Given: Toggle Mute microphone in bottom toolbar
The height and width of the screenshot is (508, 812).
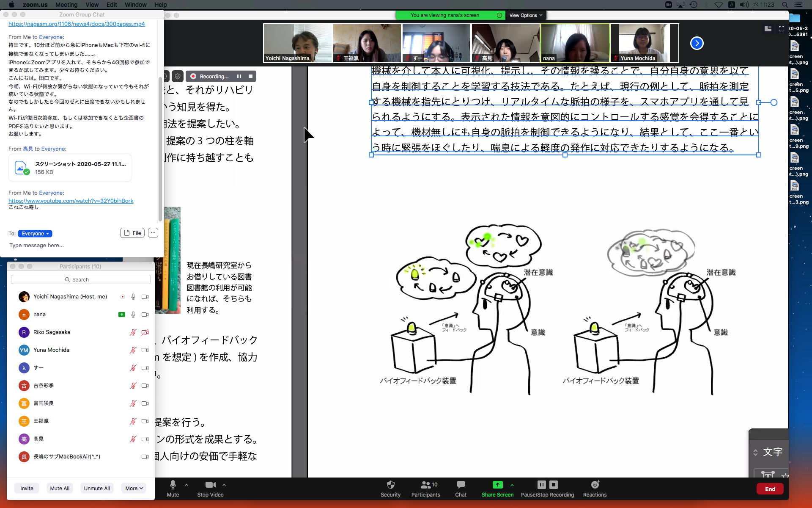Looking at the screenshot, I should 173,485.
